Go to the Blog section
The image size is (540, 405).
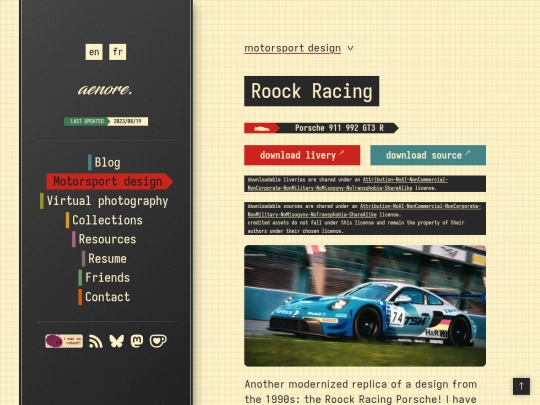[104, 163]
